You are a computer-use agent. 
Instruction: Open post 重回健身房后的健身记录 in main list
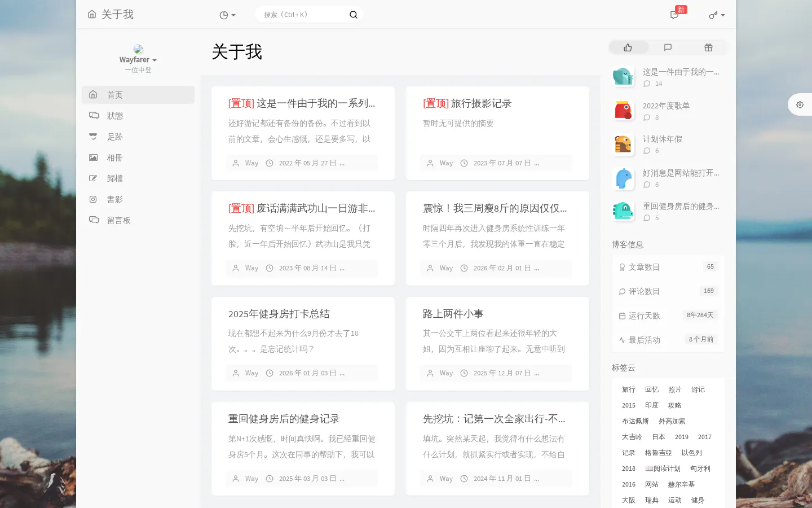click(284, 419)
